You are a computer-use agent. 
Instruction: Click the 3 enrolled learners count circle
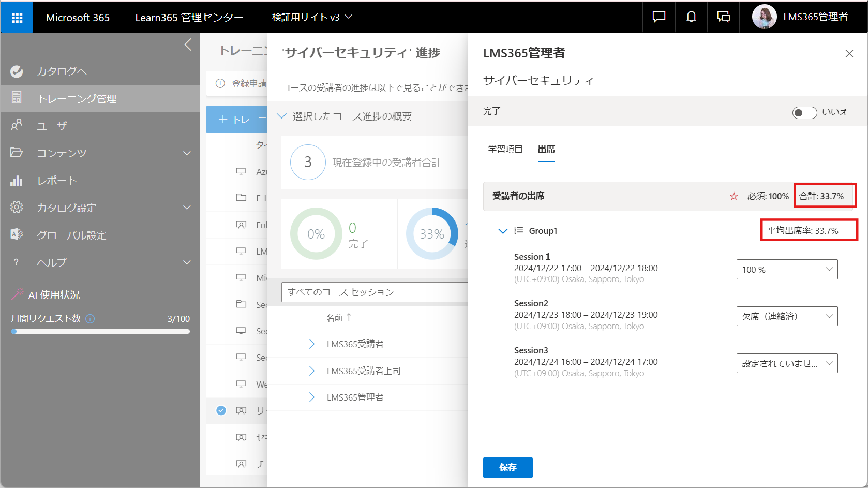[x=308, y=162]
